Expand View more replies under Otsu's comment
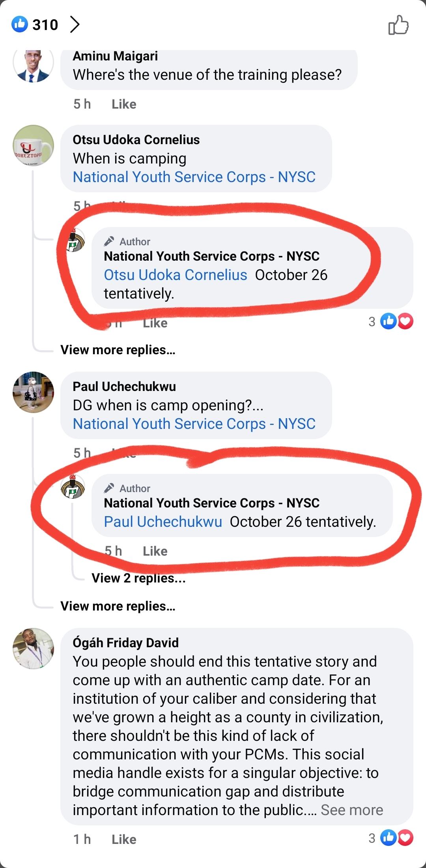The image size is (426, 868). click(118, 350)
